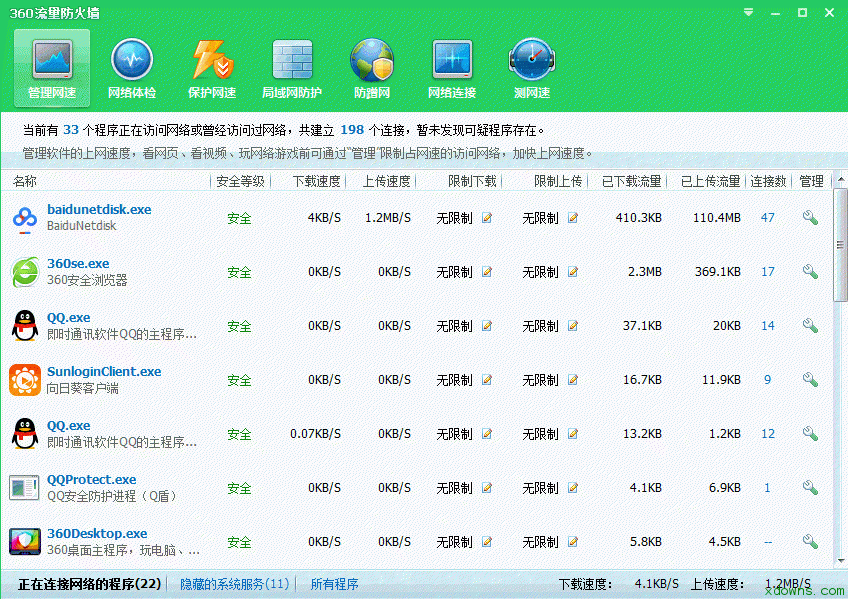
Task: Click the 360Desktop.exe program name
Action: [97, 534]
